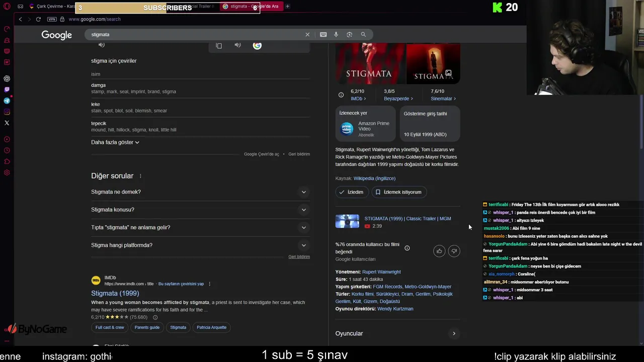Click the info icon near ratings
Screen dimensions: 644x362
tap(341, 95)
